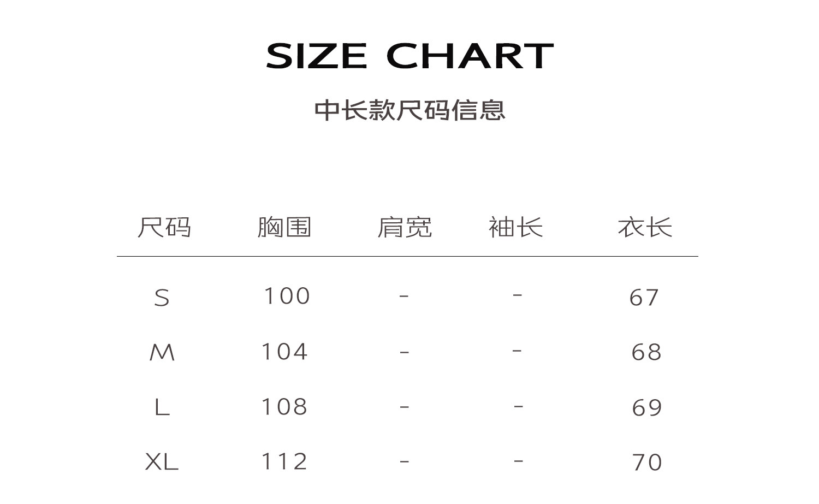
Task: Select the 尺码 column header
Action: (164, 227)
